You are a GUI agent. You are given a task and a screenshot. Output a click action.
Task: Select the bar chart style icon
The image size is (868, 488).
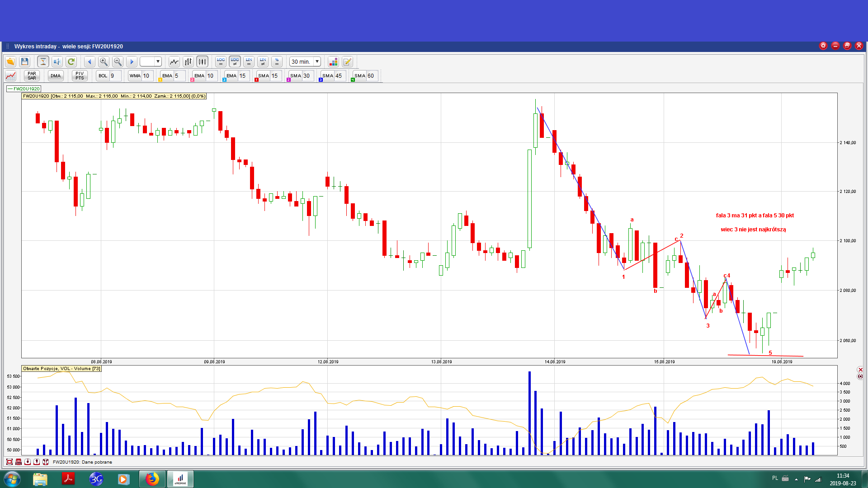(188, 61)
